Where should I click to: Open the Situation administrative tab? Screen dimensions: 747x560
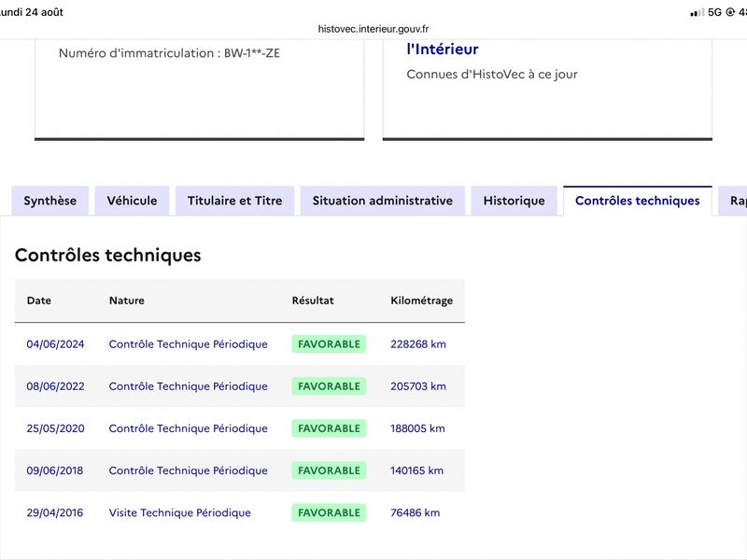click(x=383, y=201)
